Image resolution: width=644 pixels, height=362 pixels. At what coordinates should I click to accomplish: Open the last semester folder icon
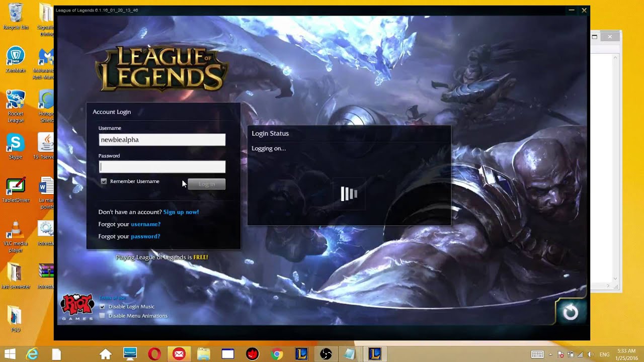pyautogui.click(x=16, y=276)
